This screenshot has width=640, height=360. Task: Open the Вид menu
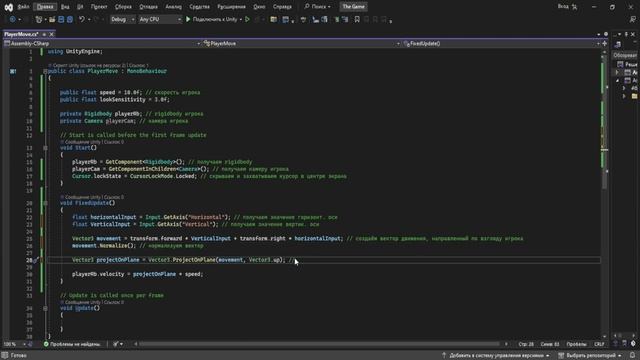(65, 7)
